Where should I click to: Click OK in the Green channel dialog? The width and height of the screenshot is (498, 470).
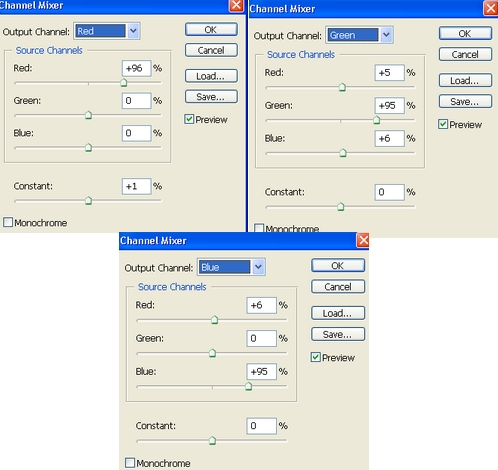tap(465, 33)
